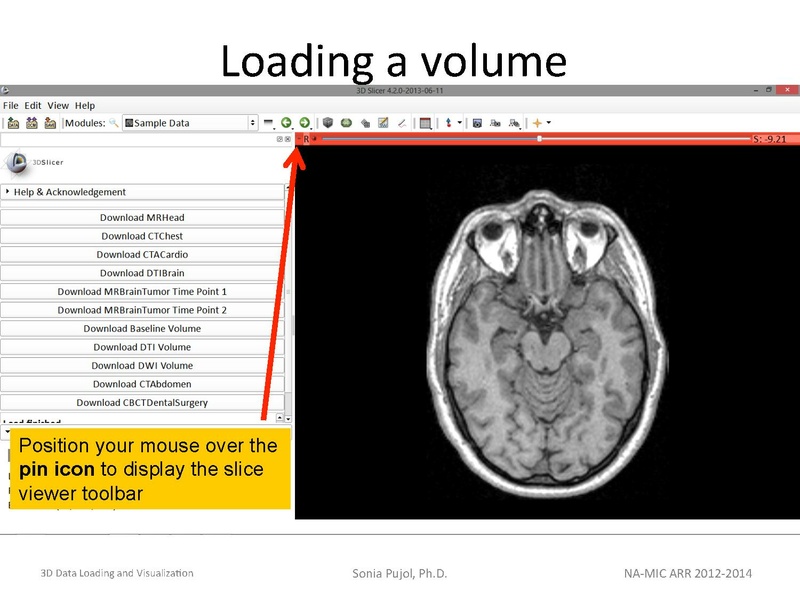Open the View menu

point(58,106)
